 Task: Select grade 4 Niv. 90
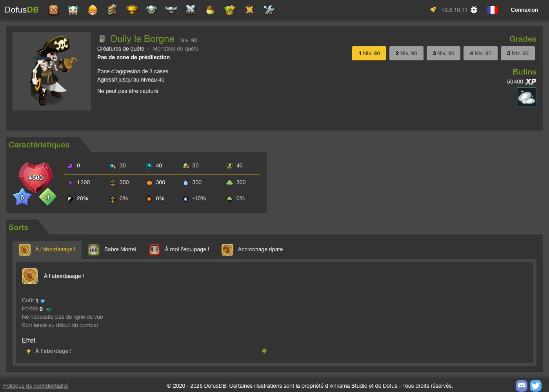point(481,53)
